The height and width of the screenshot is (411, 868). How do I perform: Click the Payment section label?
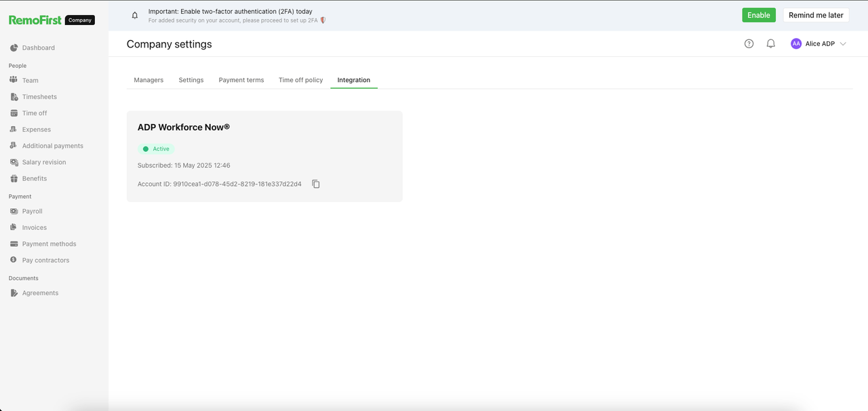click(x=20, y=197)
